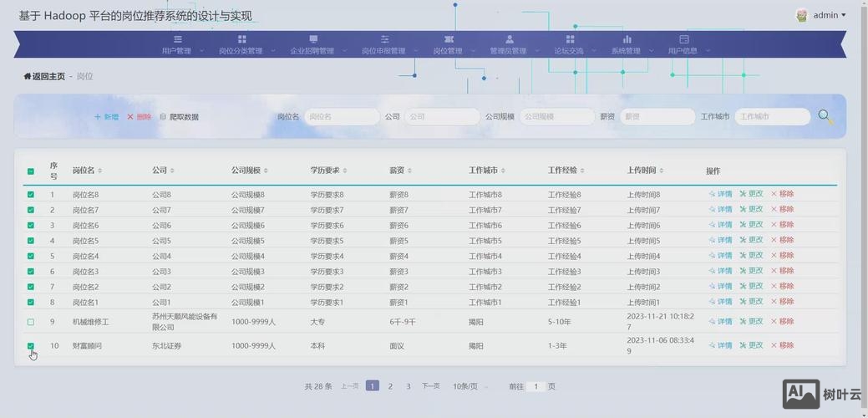Sort by 学历要求 column arrows
Image resolution: width=868 pixels, height=418 pixels.
click(x=345, y=171)
